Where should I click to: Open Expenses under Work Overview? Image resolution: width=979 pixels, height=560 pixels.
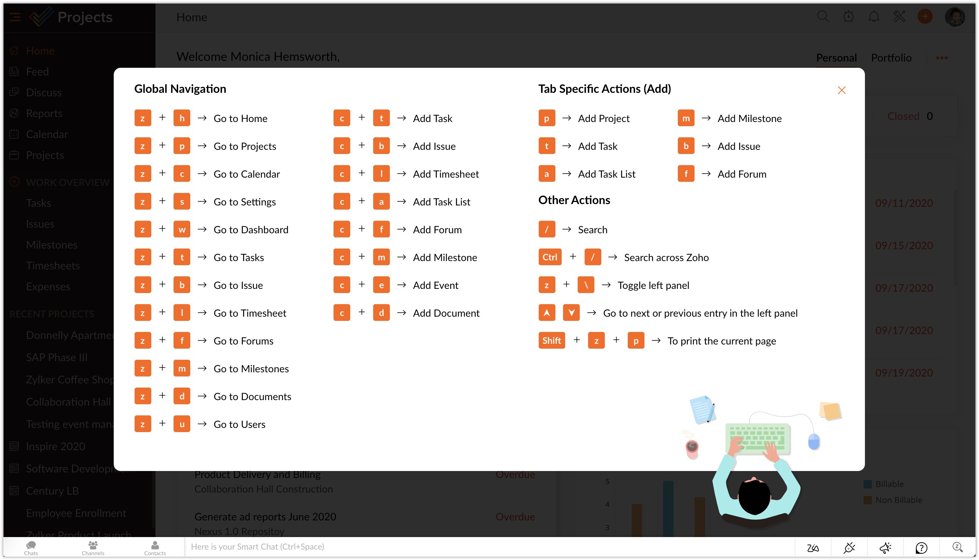[48, 286]
